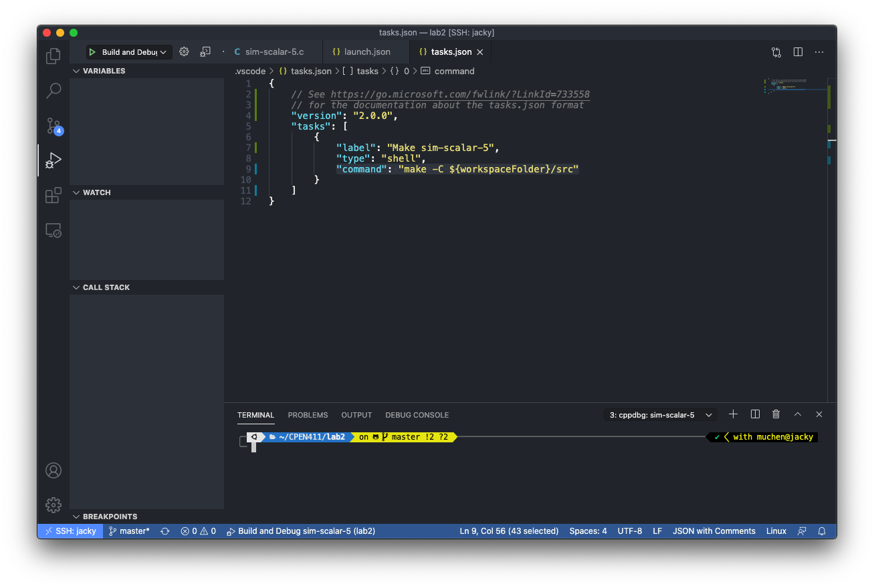Switch to DEBUG CONSOLE panel tab

tap(417, 415)
